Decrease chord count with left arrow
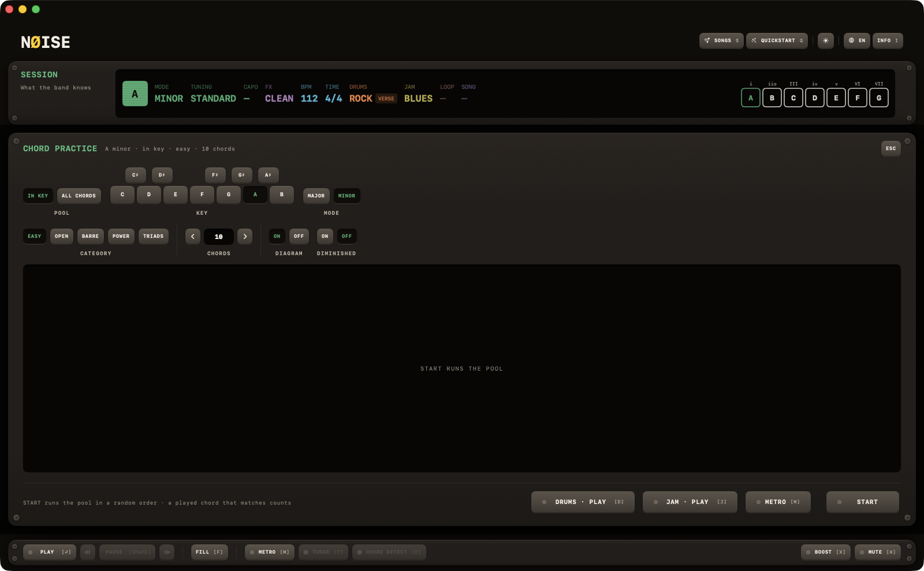Image resolution: width=924 pixels, height=571 pixels. coord(193,236)
